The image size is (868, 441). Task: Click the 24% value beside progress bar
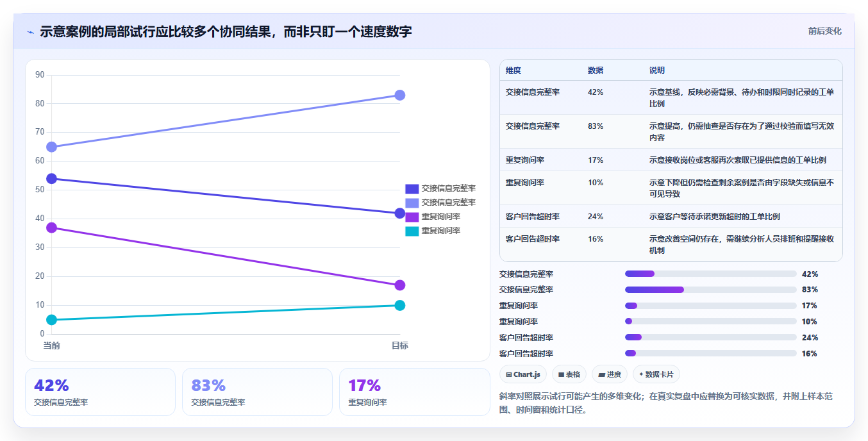[x=810, y=338]
